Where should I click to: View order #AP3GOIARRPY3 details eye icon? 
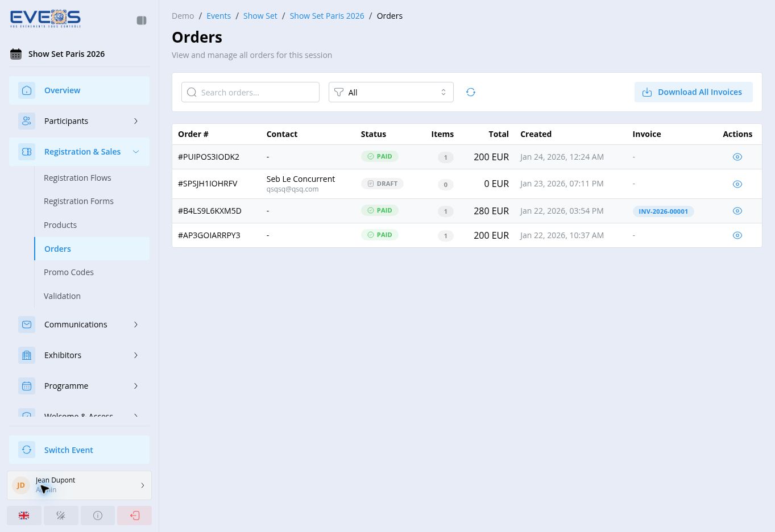737,235
